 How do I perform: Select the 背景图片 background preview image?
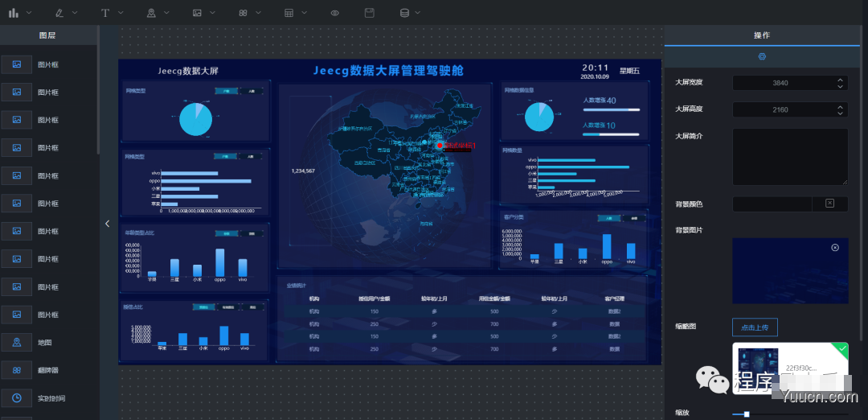(790, 271)
